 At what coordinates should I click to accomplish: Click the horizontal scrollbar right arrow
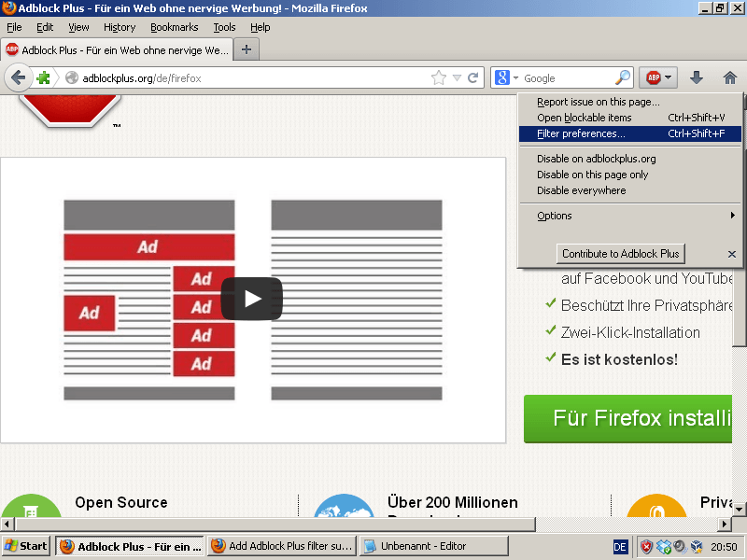[725, 525]
